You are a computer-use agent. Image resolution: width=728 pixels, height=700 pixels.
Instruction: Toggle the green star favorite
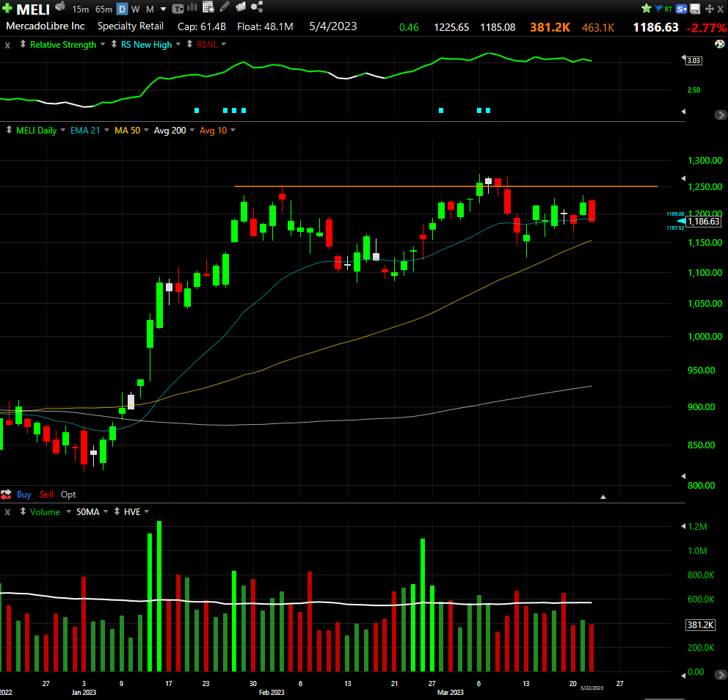pos(647,8)
